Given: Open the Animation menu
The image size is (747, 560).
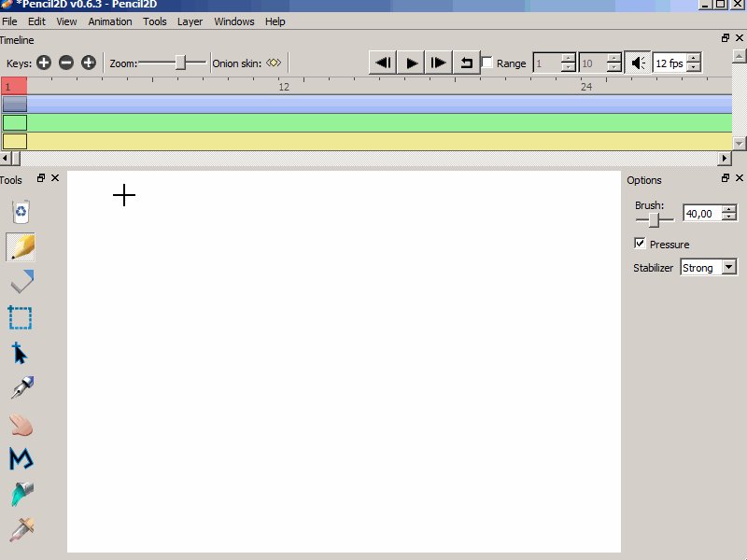Looking at the screenshot, I should click(x=110, y=21).
